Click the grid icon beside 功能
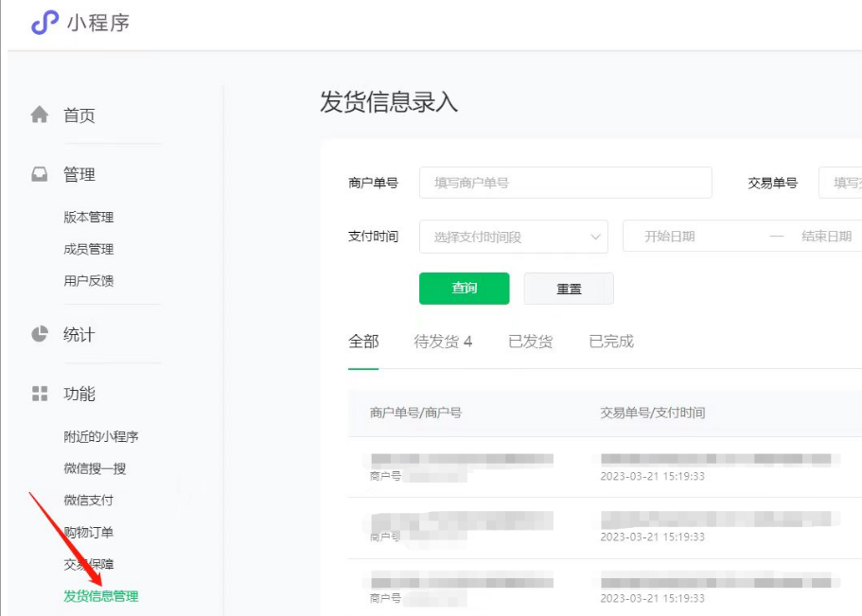 (x=40, y=394)
